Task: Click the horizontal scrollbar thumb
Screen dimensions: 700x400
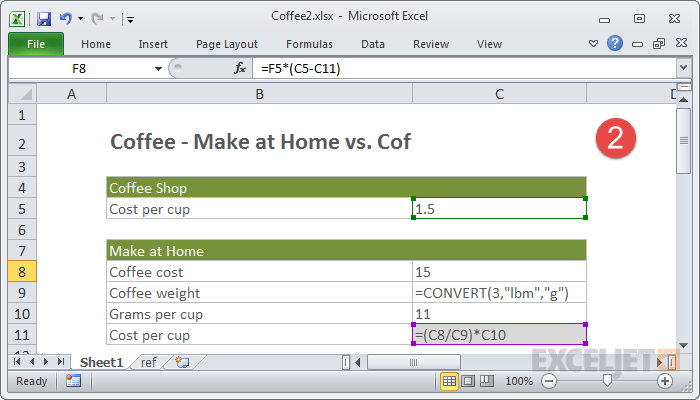Action: click(413, 362)
